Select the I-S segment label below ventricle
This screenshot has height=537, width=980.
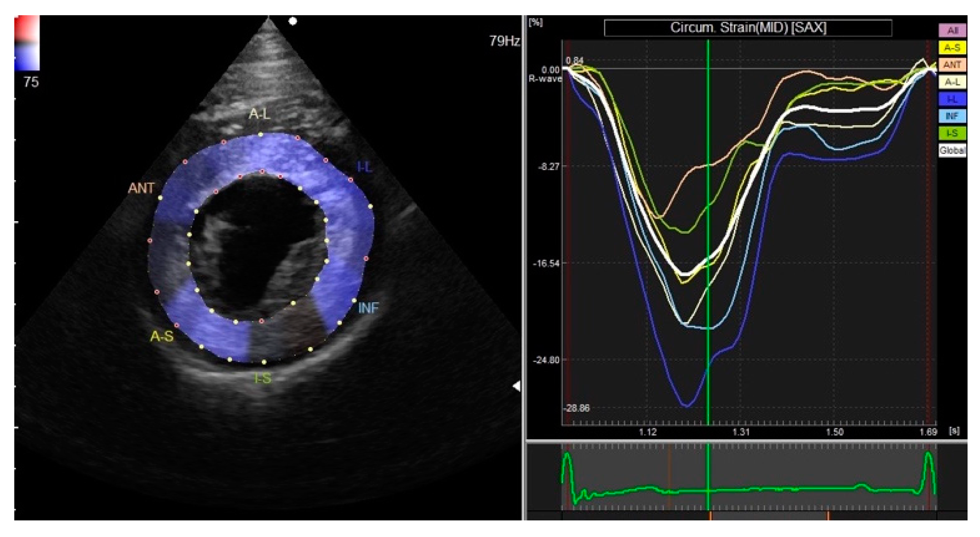coord(263,378)
